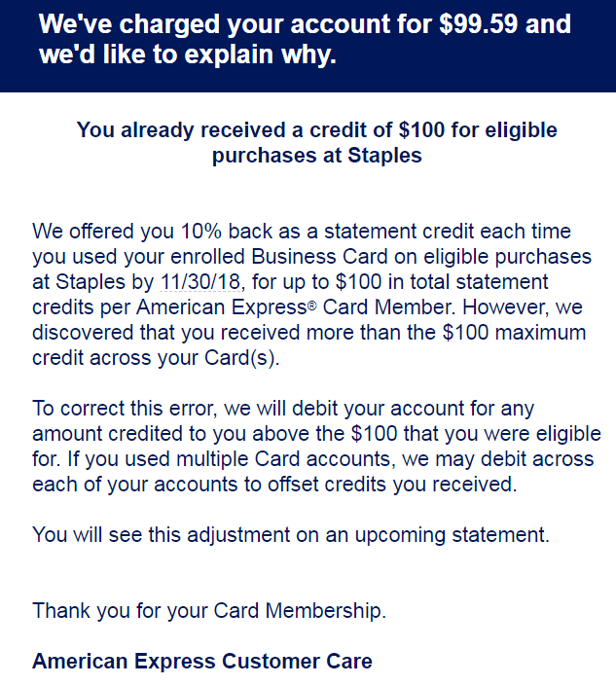Click the sentence about the upcoming statement adjustment
Screen dimensions: 616x685
tap(291, 534)
